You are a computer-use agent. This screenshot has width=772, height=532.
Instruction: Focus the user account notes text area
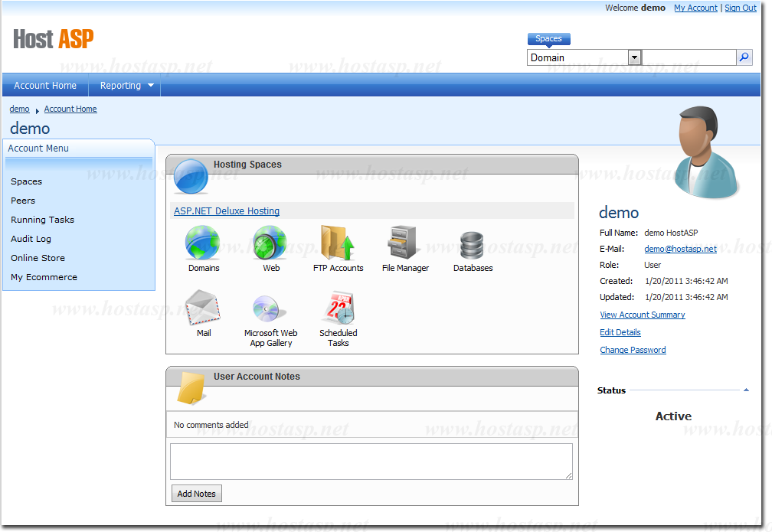371,462
